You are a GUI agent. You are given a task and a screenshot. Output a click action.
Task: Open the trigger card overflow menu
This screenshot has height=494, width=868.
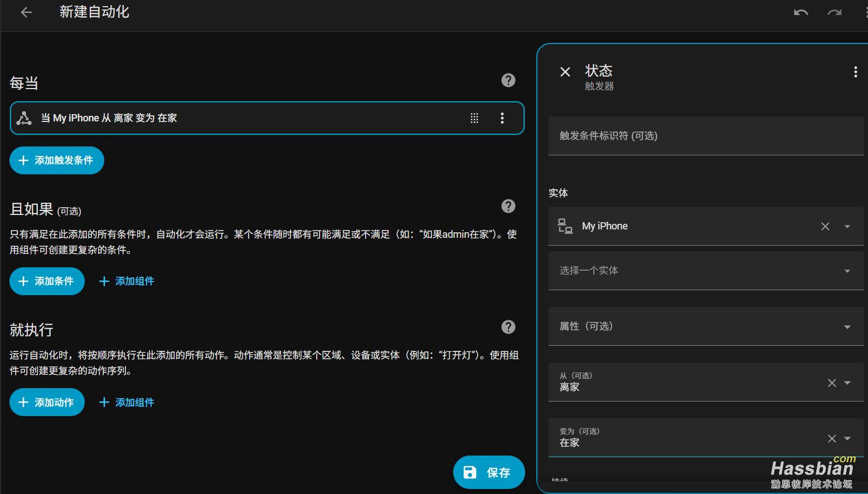(502, 118)
